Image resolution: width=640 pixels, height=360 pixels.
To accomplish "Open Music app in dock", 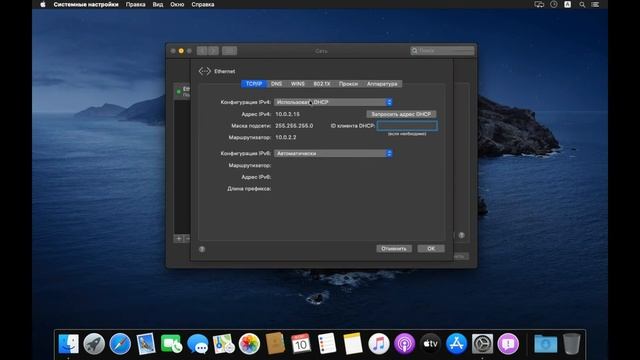I will (x=379, y=344).
